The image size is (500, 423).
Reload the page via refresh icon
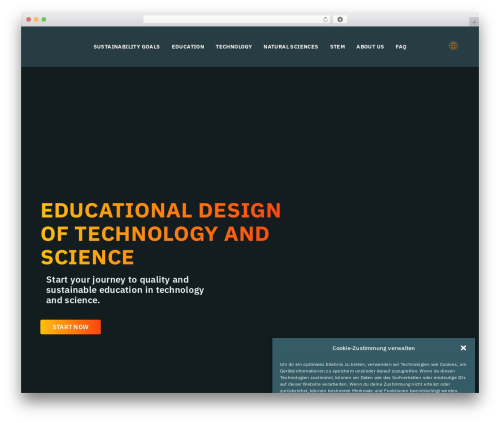(x=325, y=19)
